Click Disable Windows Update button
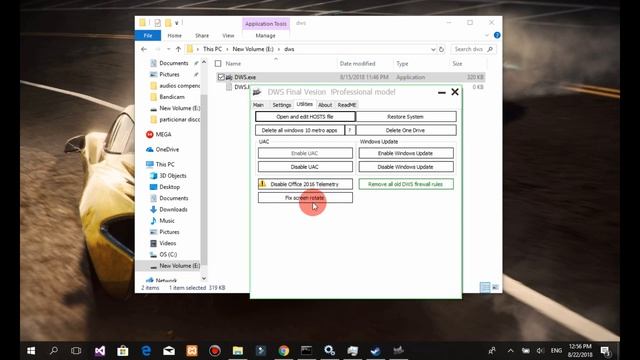 (406, 167)
